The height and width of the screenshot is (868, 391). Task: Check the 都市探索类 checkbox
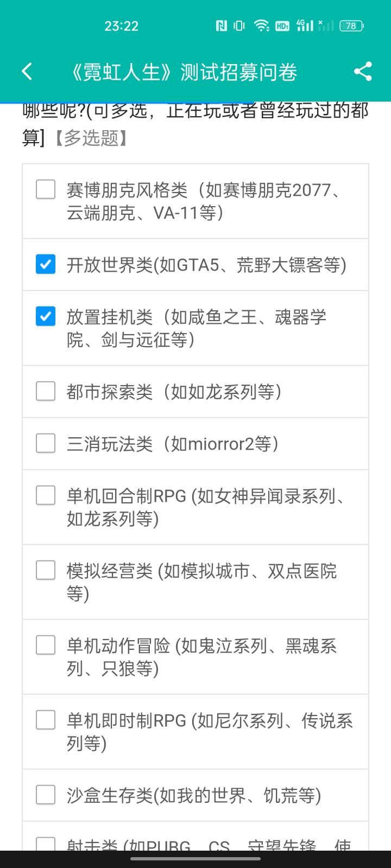tap(46, 391)
